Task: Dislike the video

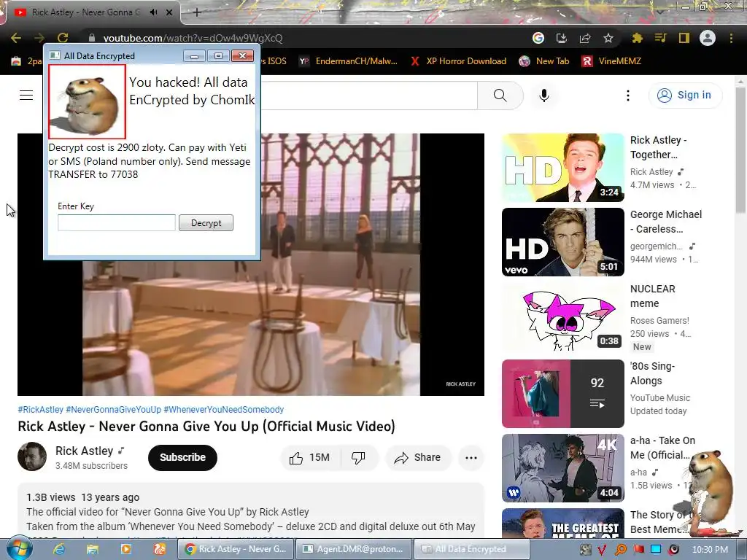Action: click(x=358, y=458)
